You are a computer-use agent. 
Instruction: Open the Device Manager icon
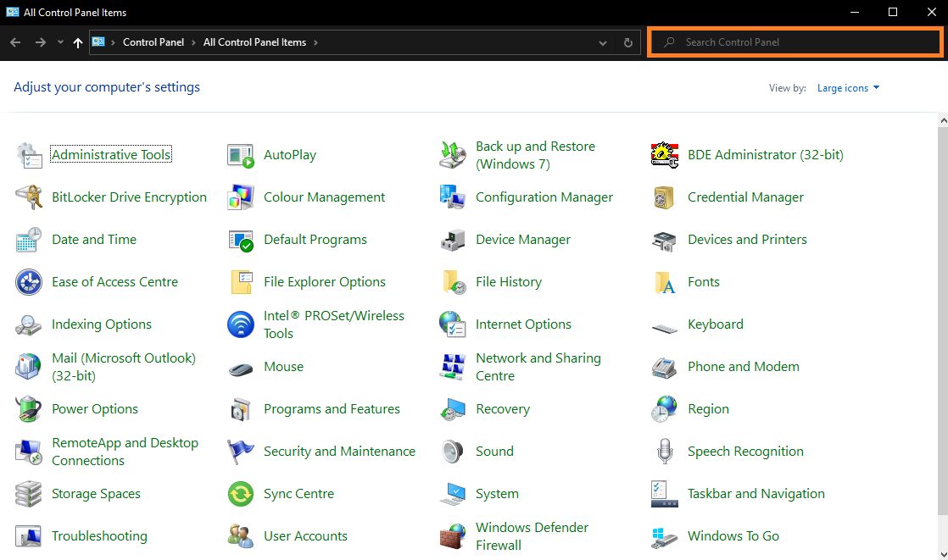(x=453, y=240)
